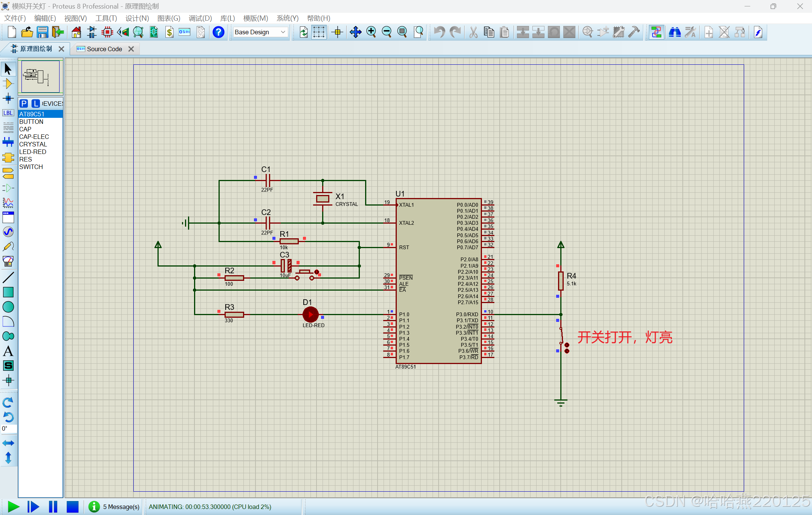The image size is (812, 515).
Task: Click the Zoom In magnifier icon
Action: point(371,32)
